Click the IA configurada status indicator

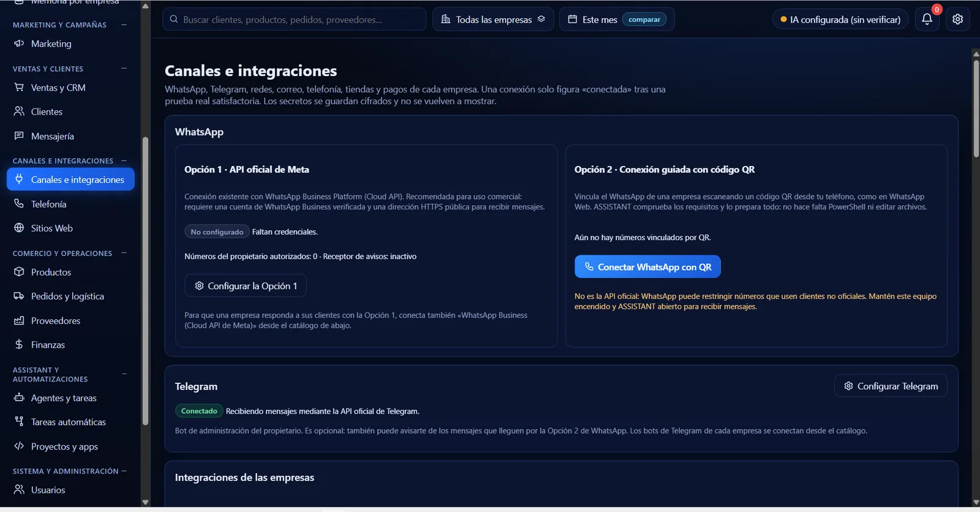840,20
